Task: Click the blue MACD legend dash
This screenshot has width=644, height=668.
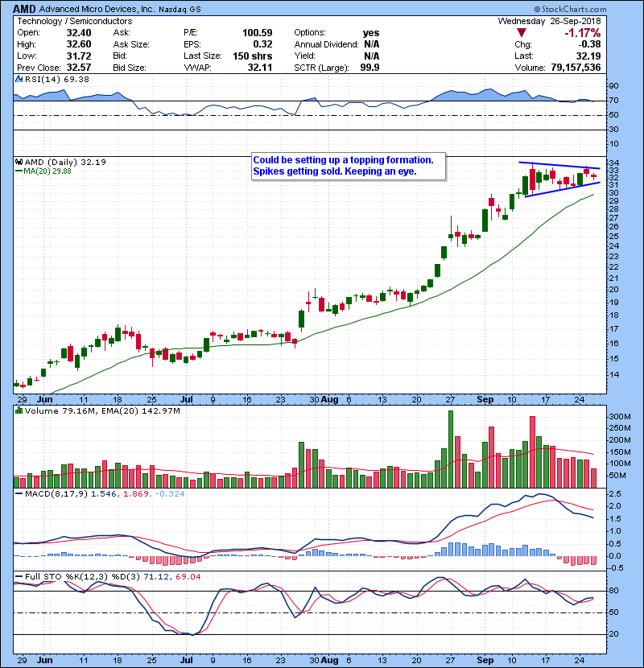Action: pos(19,494)
